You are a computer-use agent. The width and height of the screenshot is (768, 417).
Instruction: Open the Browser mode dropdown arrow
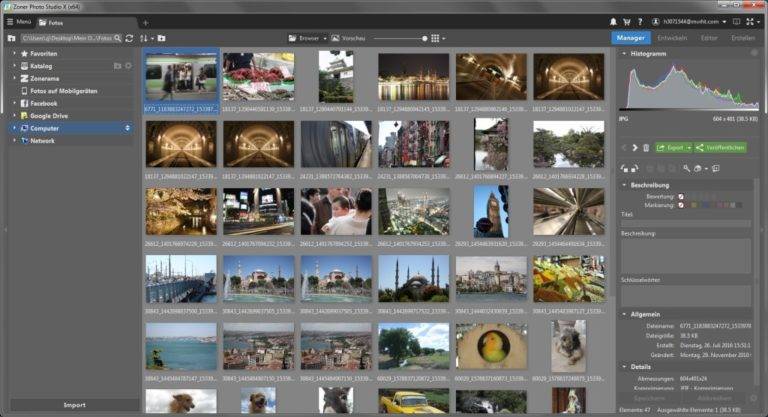pos(325,38)
